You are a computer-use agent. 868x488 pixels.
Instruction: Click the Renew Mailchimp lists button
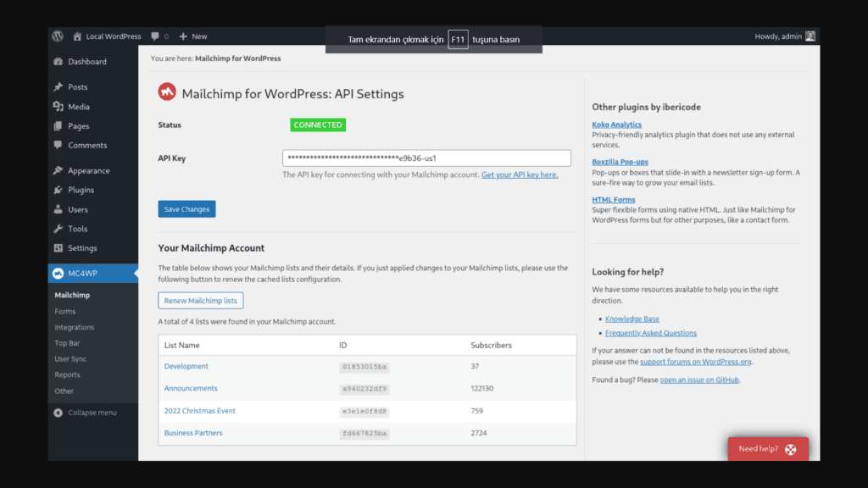200,301
